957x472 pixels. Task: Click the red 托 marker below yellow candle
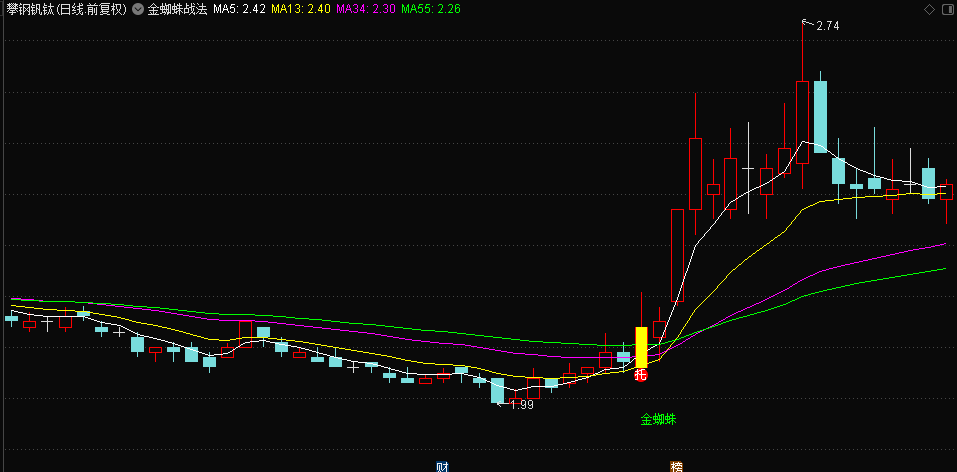point(641,375)
